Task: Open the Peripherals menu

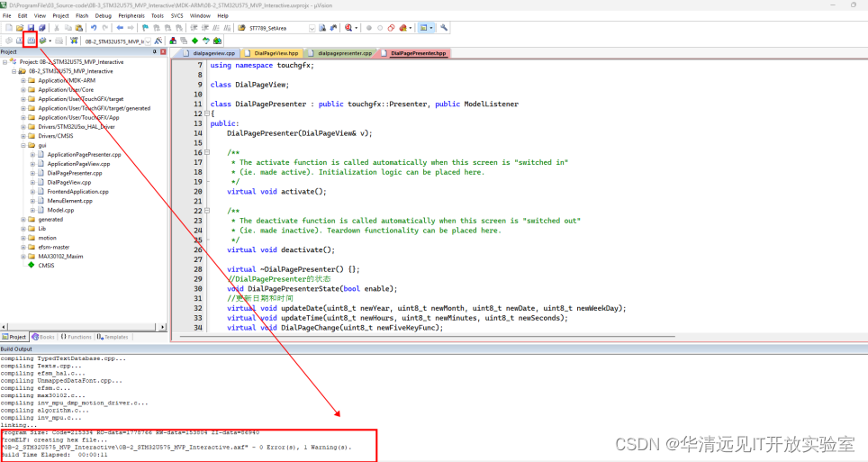Action: (x=131, y=15)
